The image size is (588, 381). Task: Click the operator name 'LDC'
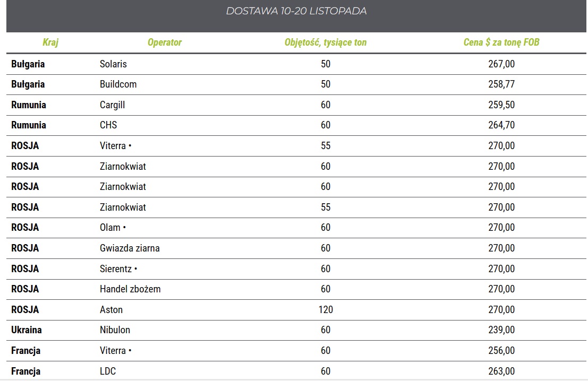[x=108, y=371]
